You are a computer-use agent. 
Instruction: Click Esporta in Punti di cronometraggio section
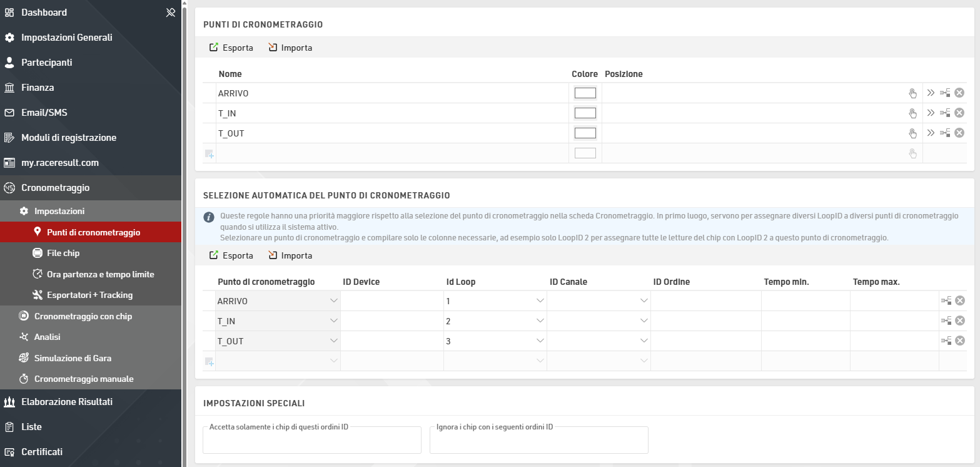click(231, 48)
